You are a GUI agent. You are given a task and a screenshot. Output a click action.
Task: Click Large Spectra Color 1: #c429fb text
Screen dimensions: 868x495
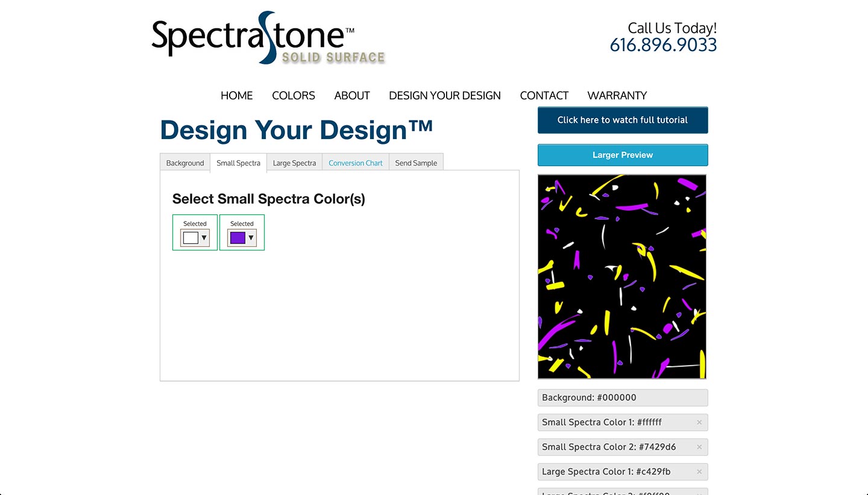606,472
